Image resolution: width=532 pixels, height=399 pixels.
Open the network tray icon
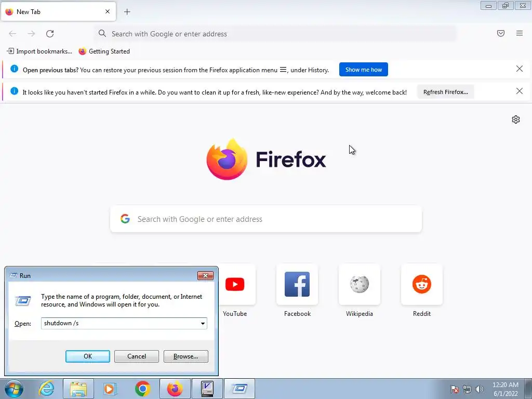[467, 389]
